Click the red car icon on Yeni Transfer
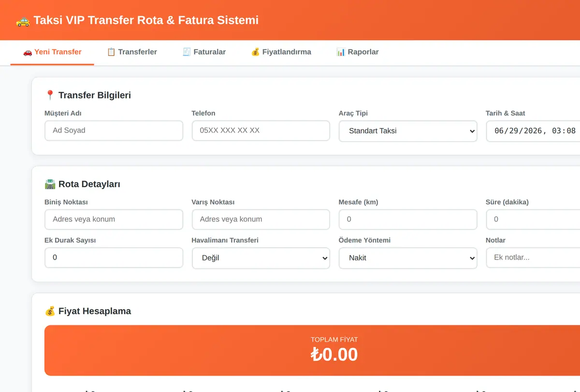This screenshot has width=580, height=392. (x=28, y=52)
